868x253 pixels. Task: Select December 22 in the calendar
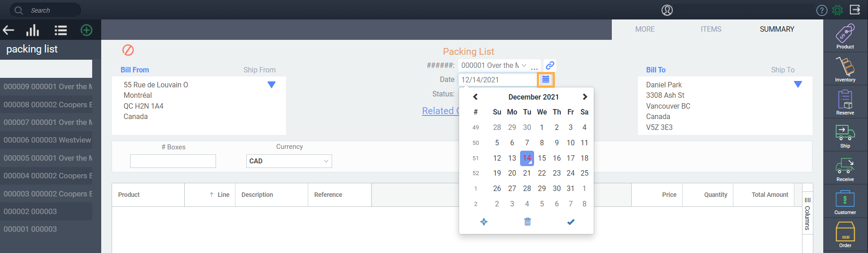coord(542,173)
